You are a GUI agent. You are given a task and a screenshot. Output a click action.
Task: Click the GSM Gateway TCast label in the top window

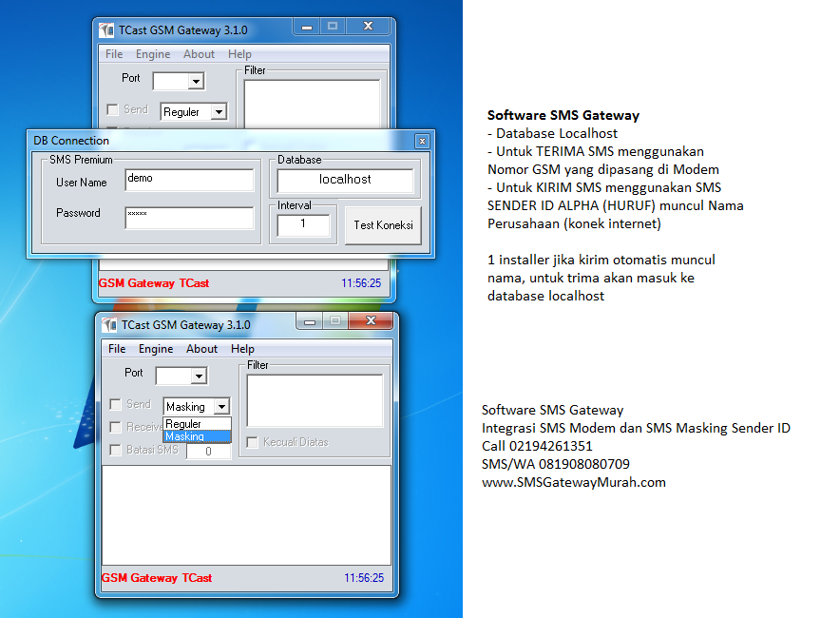(154, 283)
